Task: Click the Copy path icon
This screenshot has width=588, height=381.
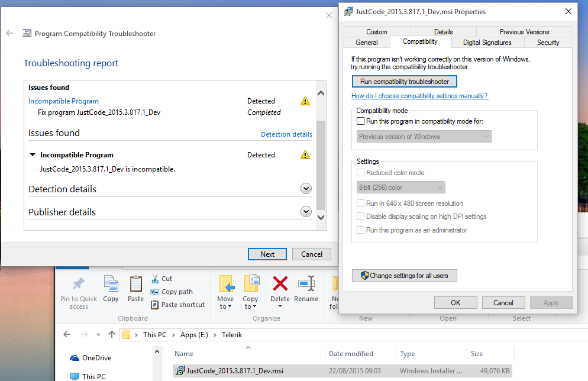Action: 154,292
